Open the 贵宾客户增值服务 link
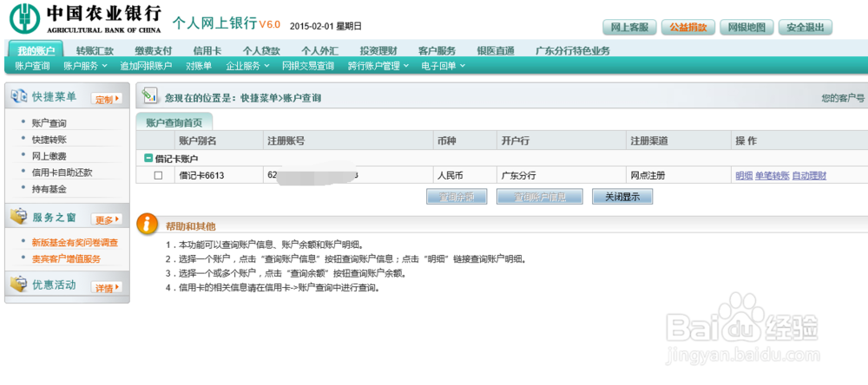Image resolution: width=868 pixels, height=385 pixels. [x=66, y=258]
